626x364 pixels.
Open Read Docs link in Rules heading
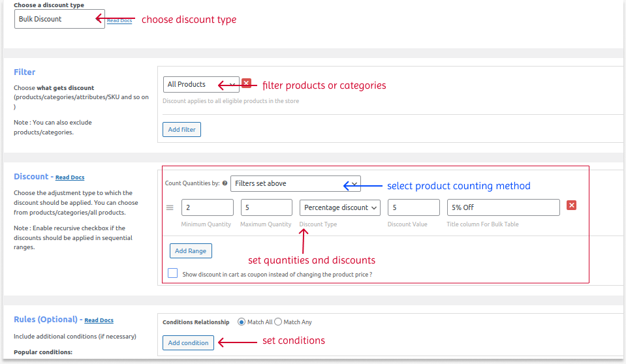click(99, 320)
